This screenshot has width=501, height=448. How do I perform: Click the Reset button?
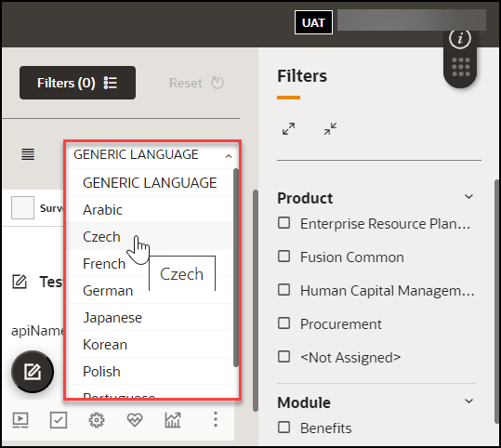pos(196,83)
